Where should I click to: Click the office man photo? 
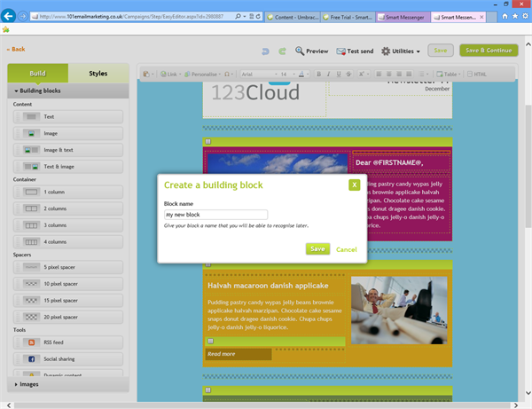pos(399,311)
